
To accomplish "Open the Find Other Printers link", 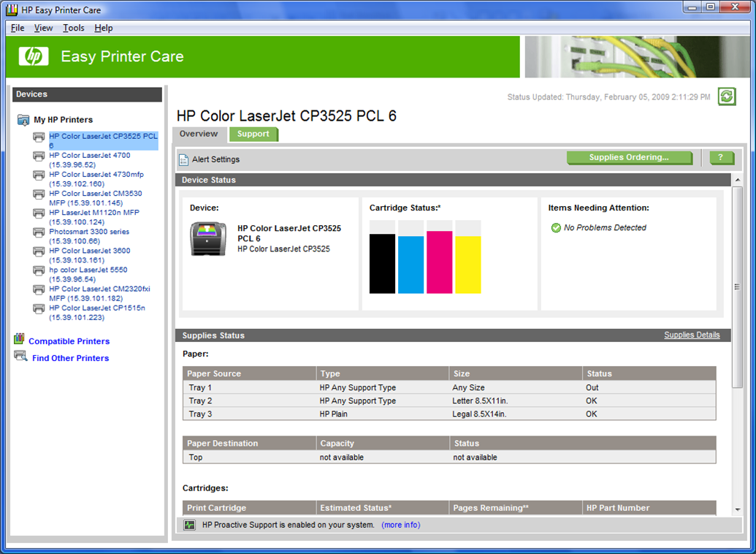I will tap(70, 358).
